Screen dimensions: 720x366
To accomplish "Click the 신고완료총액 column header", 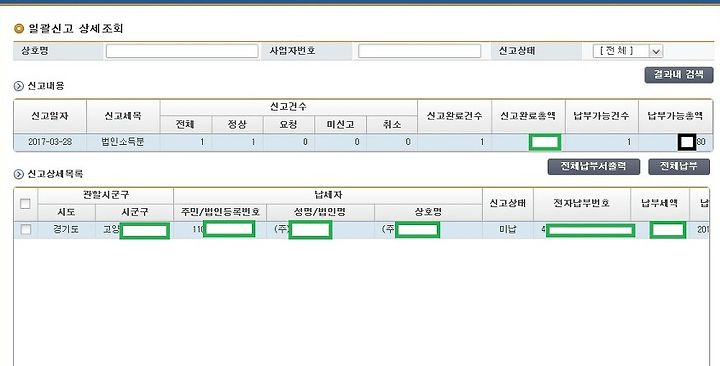I will point(528,116).
